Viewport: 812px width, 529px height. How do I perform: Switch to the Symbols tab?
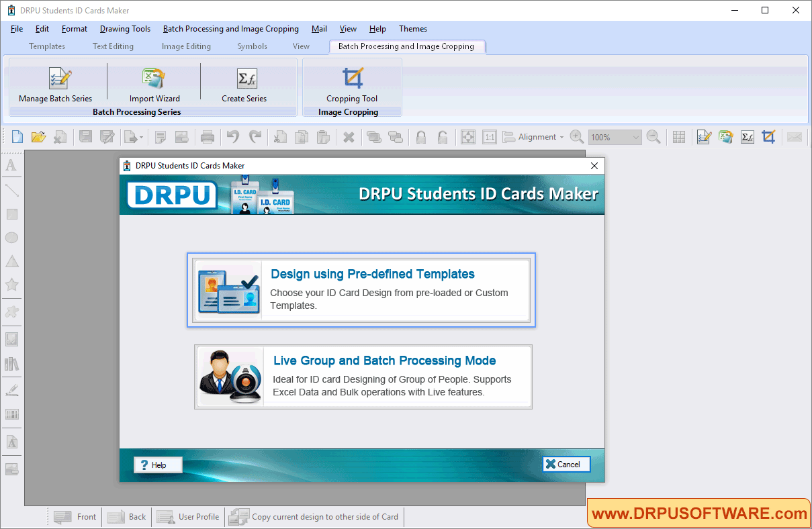(252, 46)
